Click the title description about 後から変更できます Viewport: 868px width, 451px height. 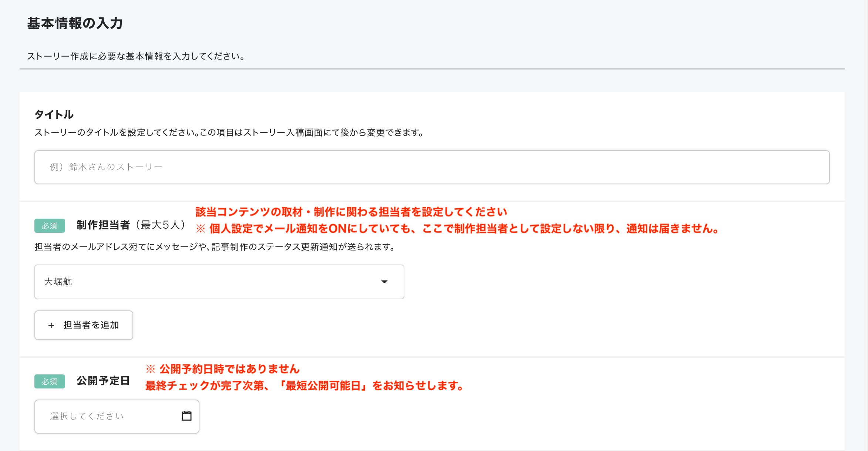click(x=229, y=132)
